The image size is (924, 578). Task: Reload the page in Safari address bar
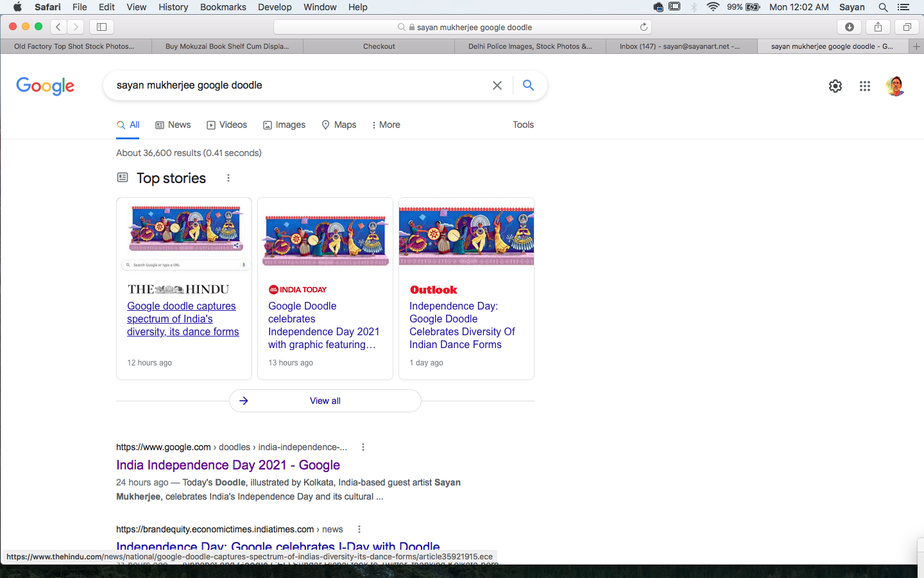644,27
